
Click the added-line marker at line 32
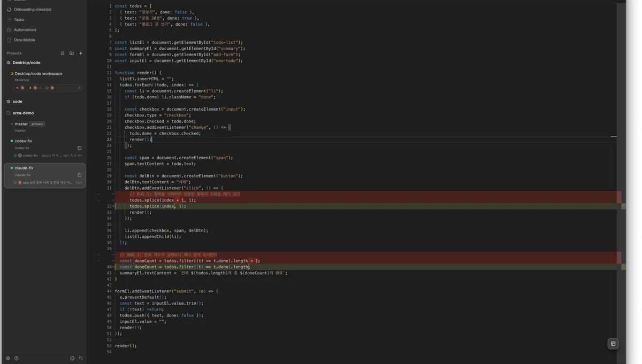click(x=114, y=206)
